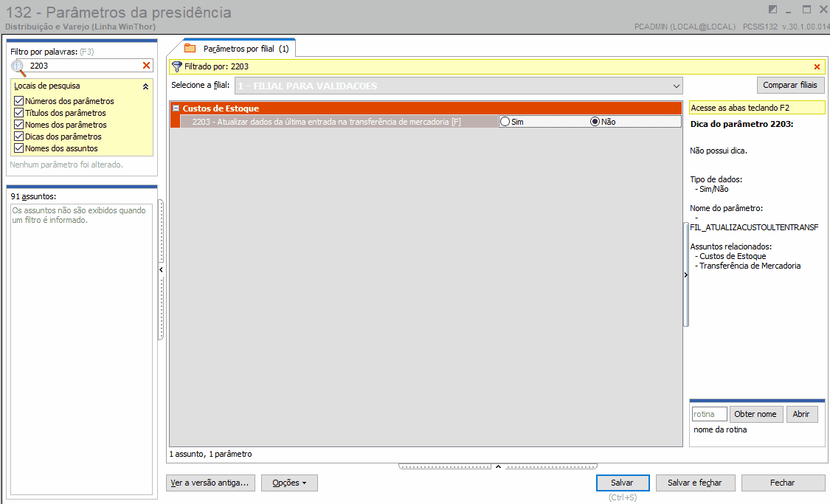The image size is (830, 504).
Task: Toggle Números dos parâmetros checkbox
Action: (x=19, y=100)
